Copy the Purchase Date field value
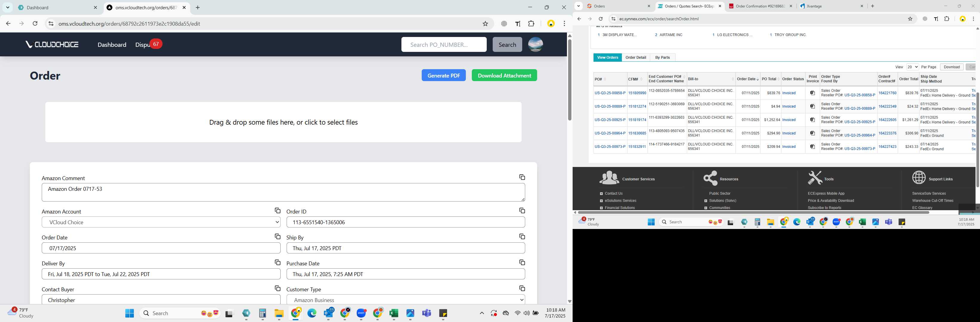The width and height of the screenshot is (980, 322). coord(522,262)
